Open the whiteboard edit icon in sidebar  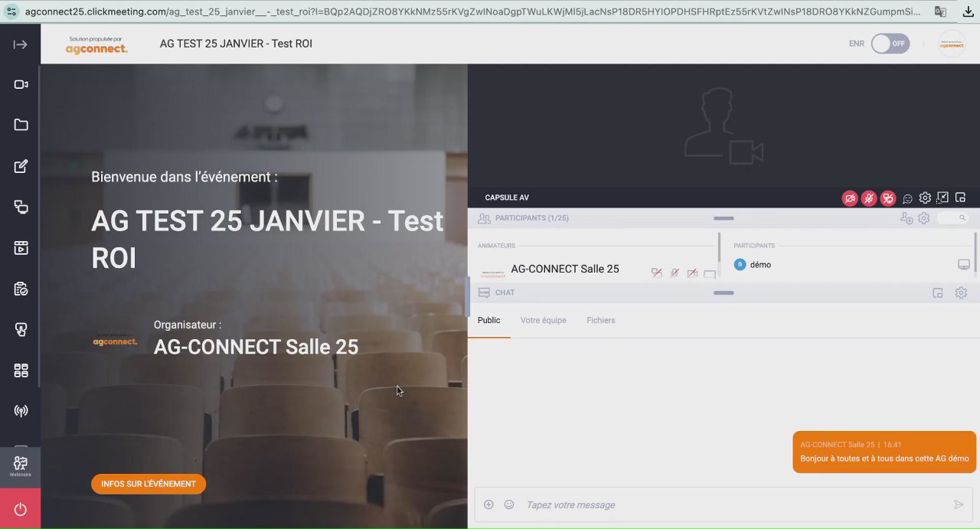21,166
